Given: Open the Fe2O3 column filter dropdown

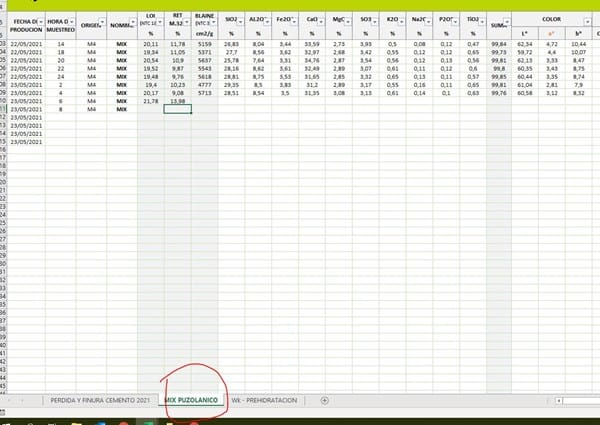Looking at the screenshot, I should point(296,19).
